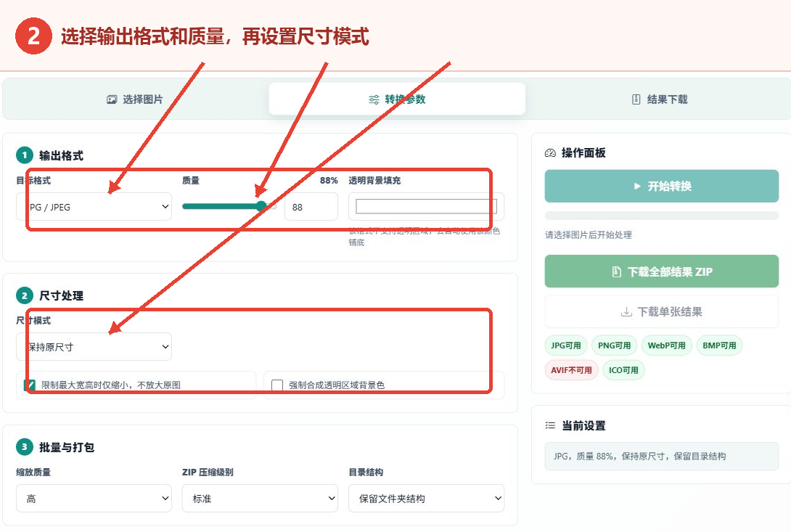Screen dimensions: 791x532
Task: Click the ICO可用 badge
Action: 623,370
